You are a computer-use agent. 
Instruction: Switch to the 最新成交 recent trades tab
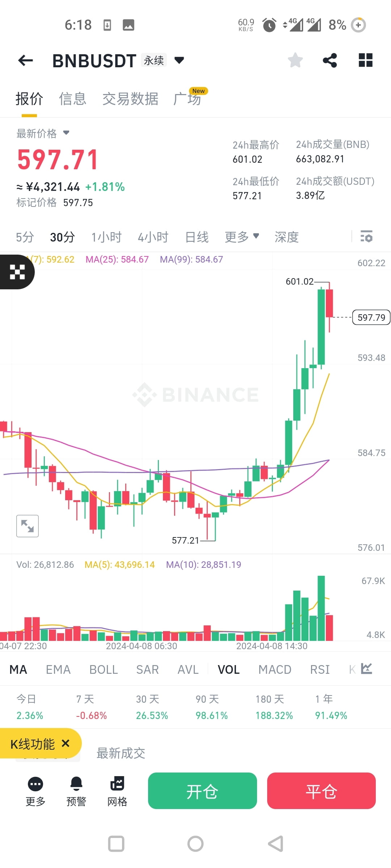coord(121,753)
